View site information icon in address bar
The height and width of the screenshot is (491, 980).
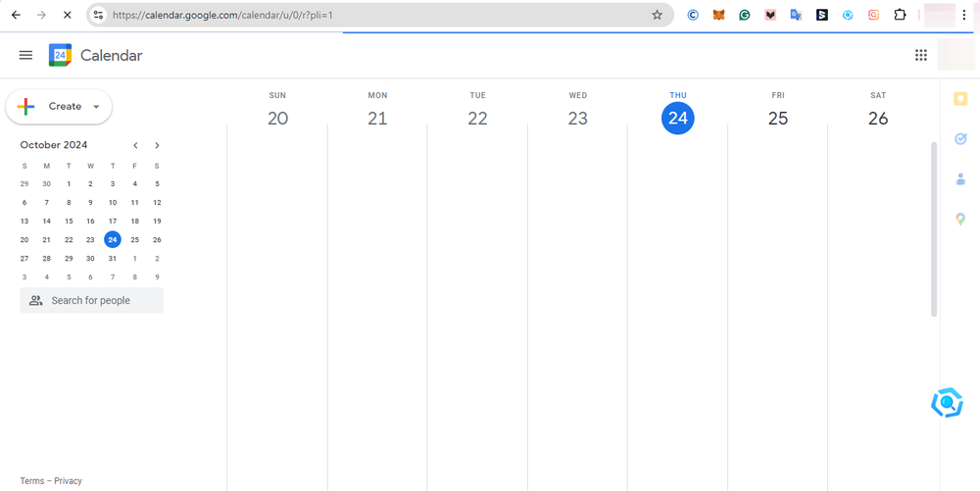tap(98, 15)
